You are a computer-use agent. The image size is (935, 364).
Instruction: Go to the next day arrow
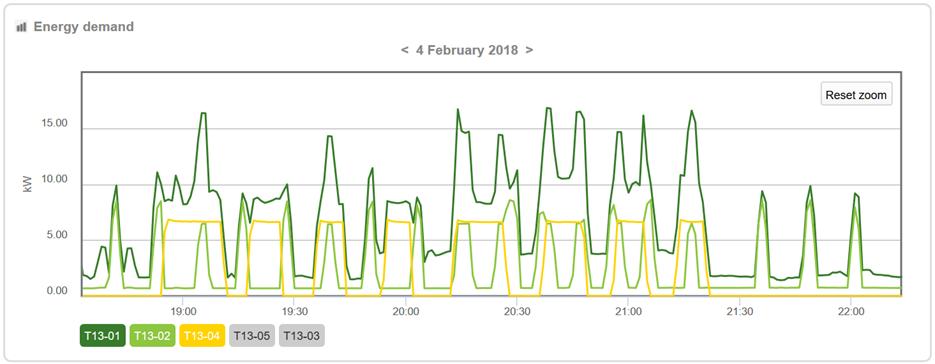tap(529, 50)
